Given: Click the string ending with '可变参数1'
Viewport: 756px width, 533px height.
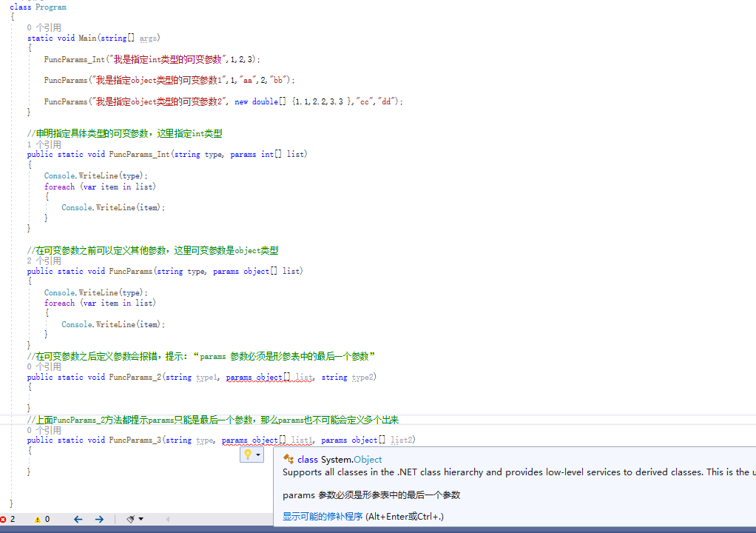Looking at the screenshot, I should 159,80.
